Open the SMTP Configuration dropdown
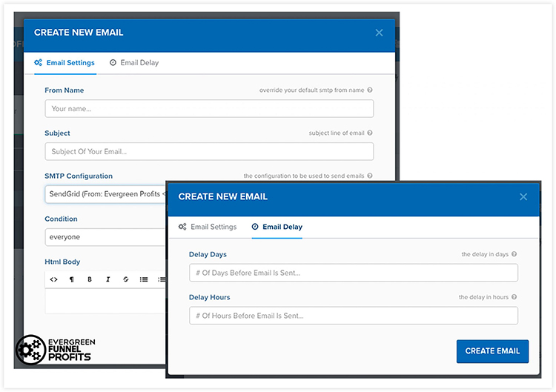The height and width of the screenshot is (392, 556). pos(106,194)
